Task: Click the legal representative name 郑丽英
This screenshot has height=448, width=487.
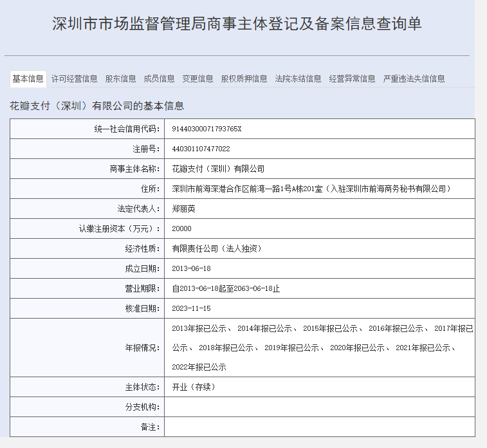Action: (x=183, y=209)
